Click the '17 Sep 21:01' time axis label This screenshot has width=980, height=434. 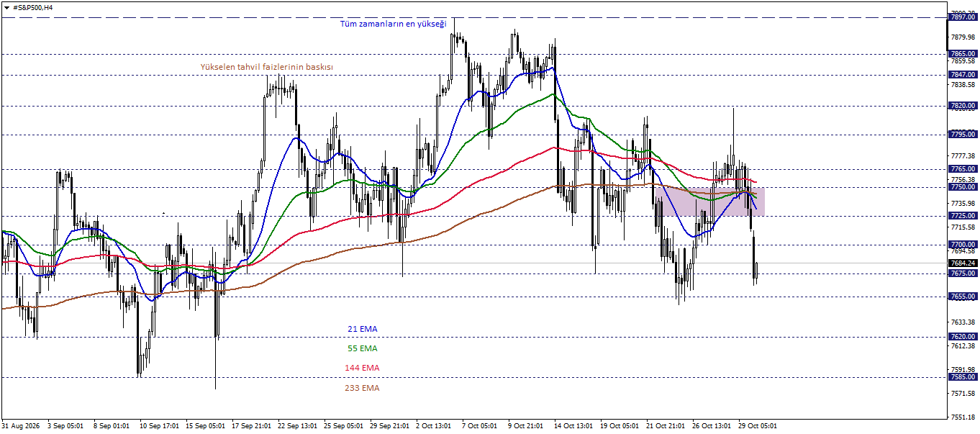[x=251, y=425]
